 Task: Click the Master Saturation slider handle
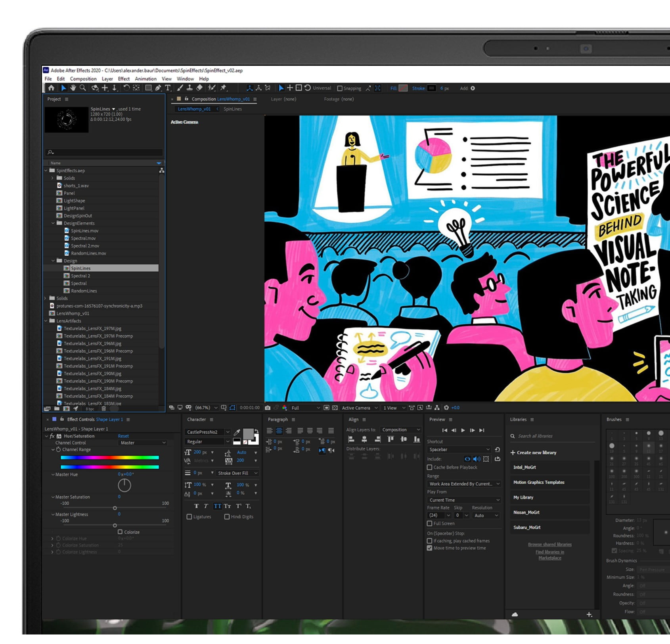(115, 508)
